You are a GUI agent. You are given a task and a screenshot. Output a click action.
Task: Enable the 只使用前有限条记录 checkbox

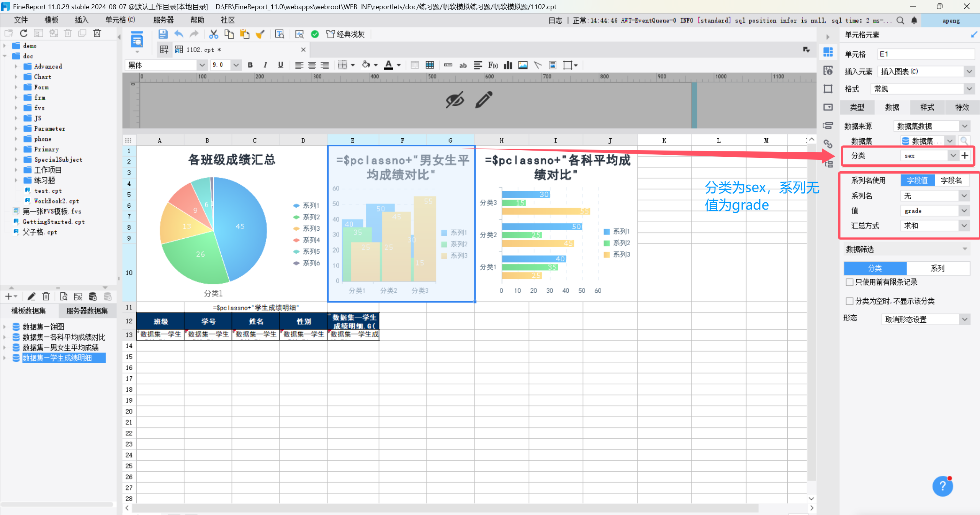click(850, 282)
